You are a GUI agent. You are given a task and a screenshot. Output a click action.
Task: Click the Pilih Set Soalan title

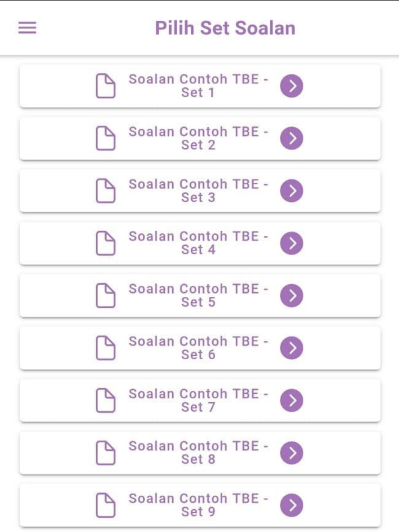click(x=225, y=28)
